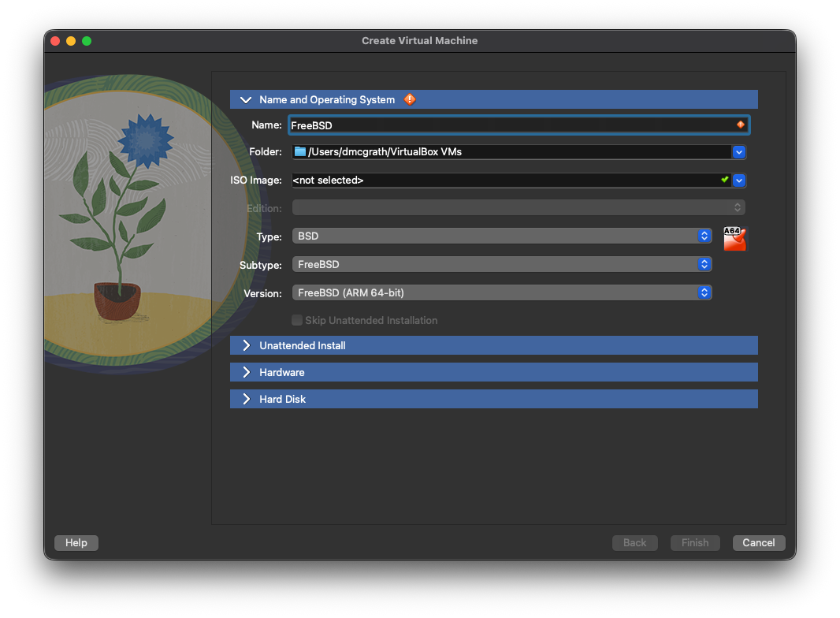This screenshot has width=840, height=618.
Task: Minimize the window with the yellow button
Action: (71, 41)
